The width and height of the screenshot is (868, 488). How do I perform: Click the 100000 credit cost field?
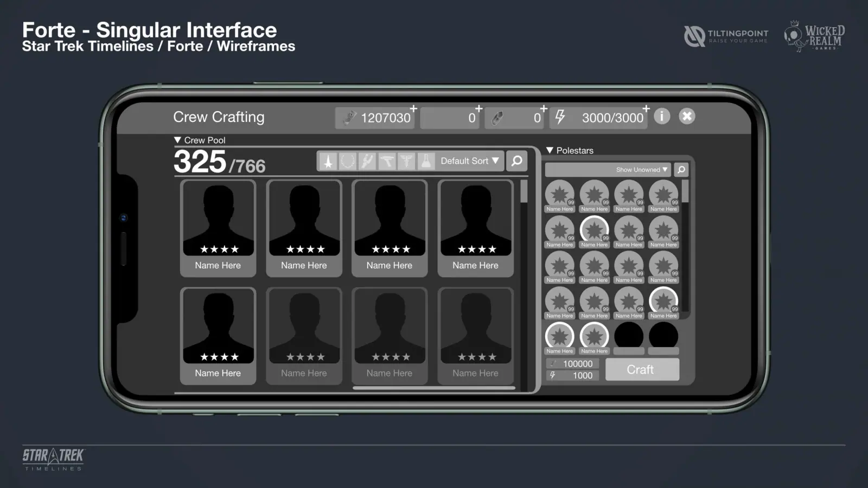pos(572,364)
